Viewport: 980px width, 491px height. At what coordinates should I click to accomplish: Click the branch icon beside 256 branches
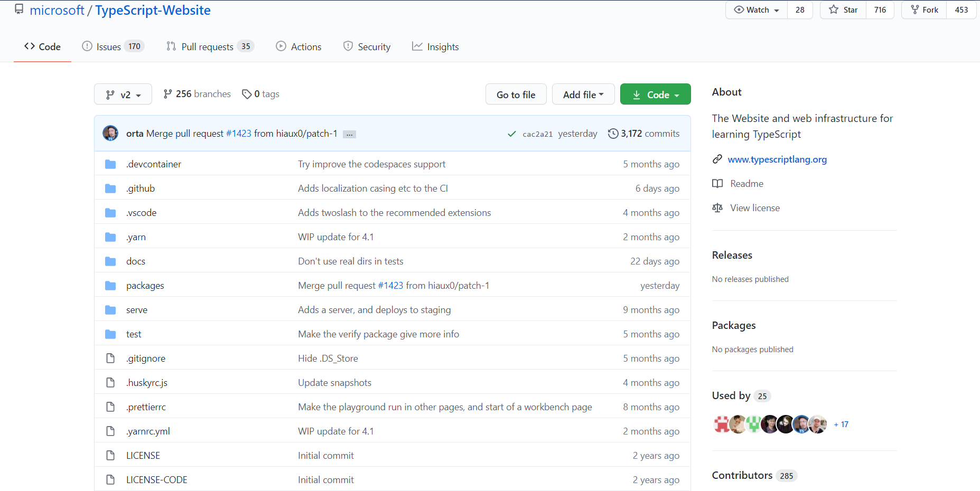167,94
